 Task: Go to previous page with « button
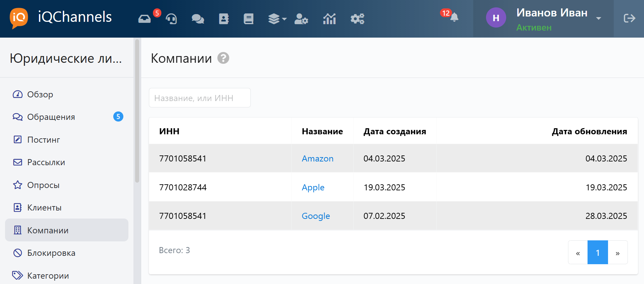(578, 252)
